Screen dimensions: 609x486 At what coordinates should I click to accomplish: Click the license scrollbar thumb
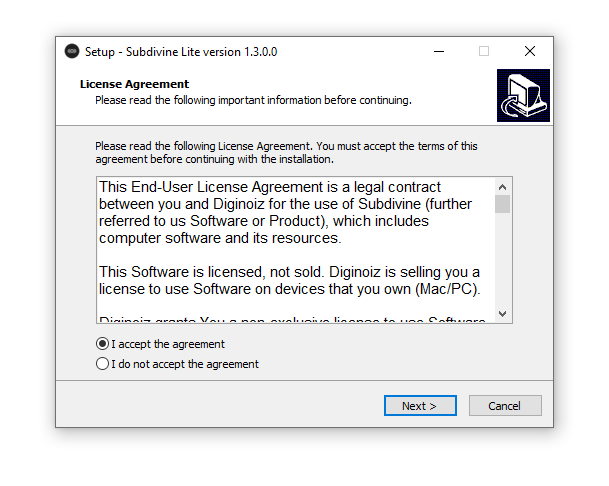[x=503, y=204]
